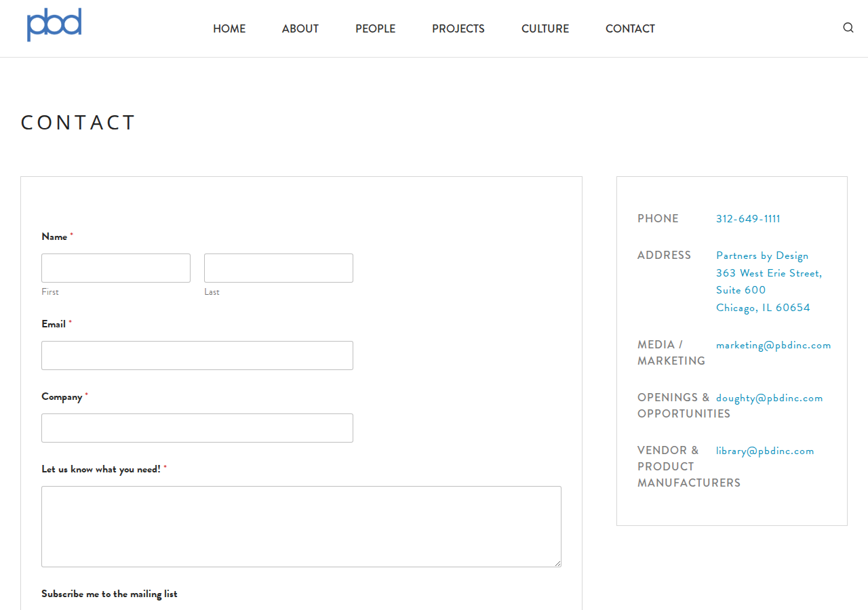The image size is (868, 610).
Task: Click into the Email input field
Action: coord(197,355)
